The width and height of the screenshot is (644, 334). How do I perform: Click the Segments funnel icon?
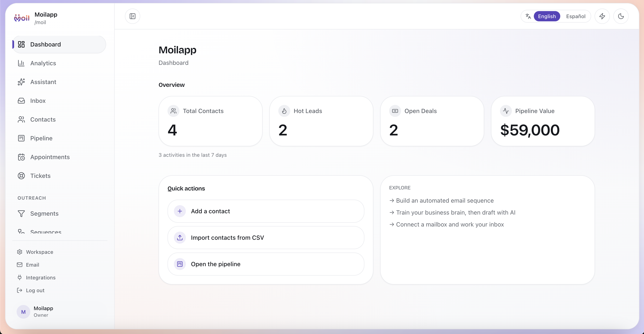tap(21, 213)
